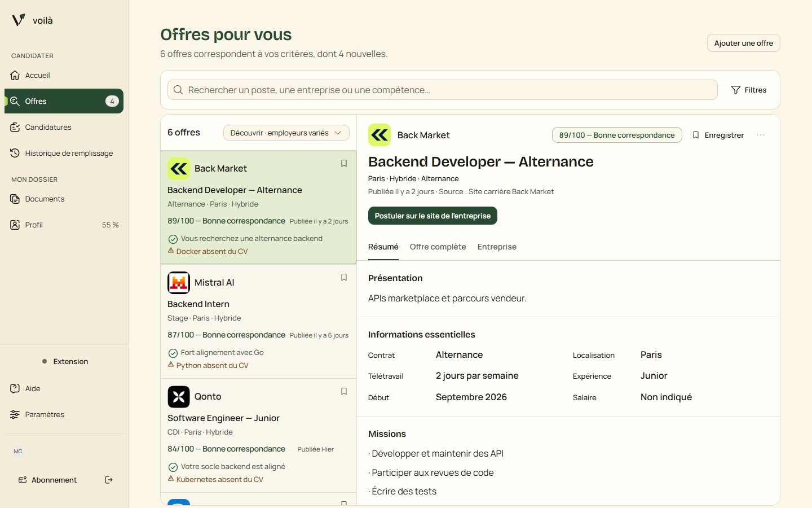Click 'Fort alignement avec Go' line
Viewport: 812px width, 508px height.
[x=222, y=353]
